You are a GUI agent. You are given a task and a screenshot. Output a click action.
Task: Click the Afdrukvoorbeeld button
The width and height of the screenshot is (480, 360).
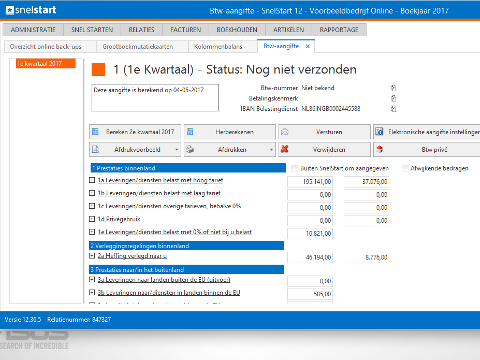(x=135, y=149)
